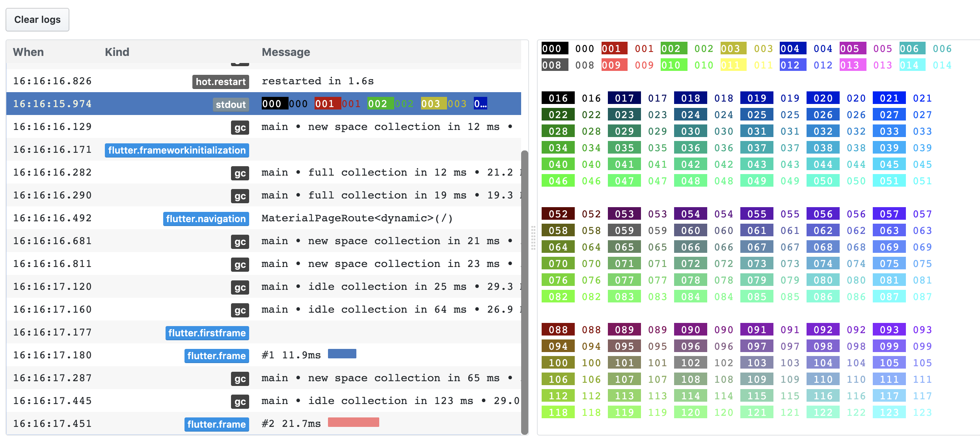Click the blue duration bar for frame #1
The height and width of the screenshot is (445, 980).
click(x=342, y=354)
